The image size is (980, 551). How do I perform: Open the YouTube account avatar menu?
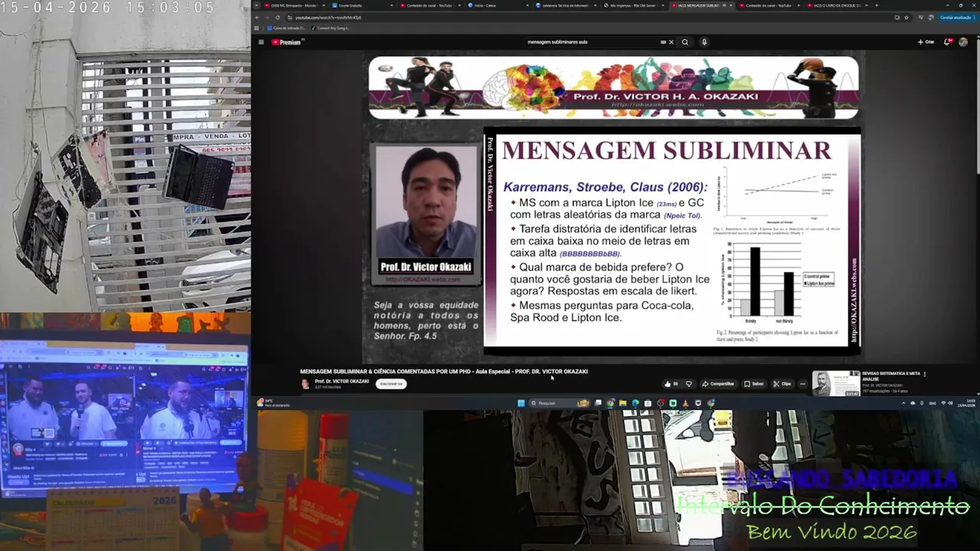tap(963, 42)
